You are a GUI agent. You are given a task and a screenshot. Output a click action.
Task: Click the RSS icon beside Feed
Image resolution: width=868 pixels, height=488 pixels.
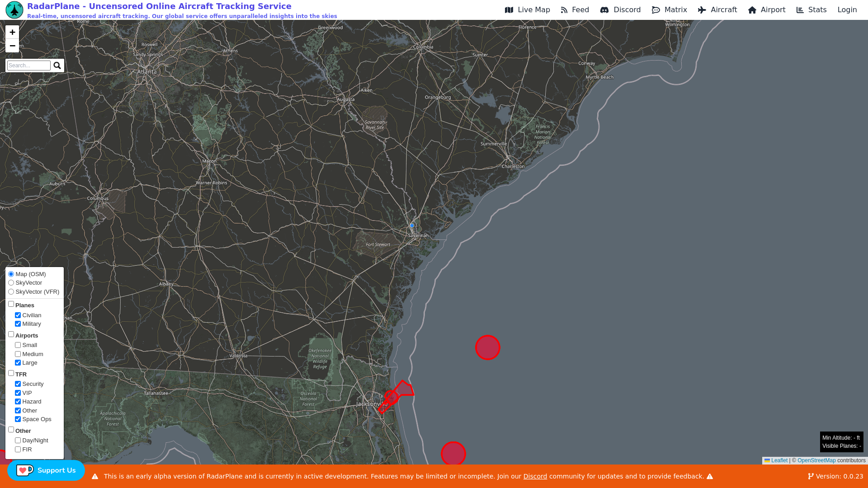click(564, 10)
